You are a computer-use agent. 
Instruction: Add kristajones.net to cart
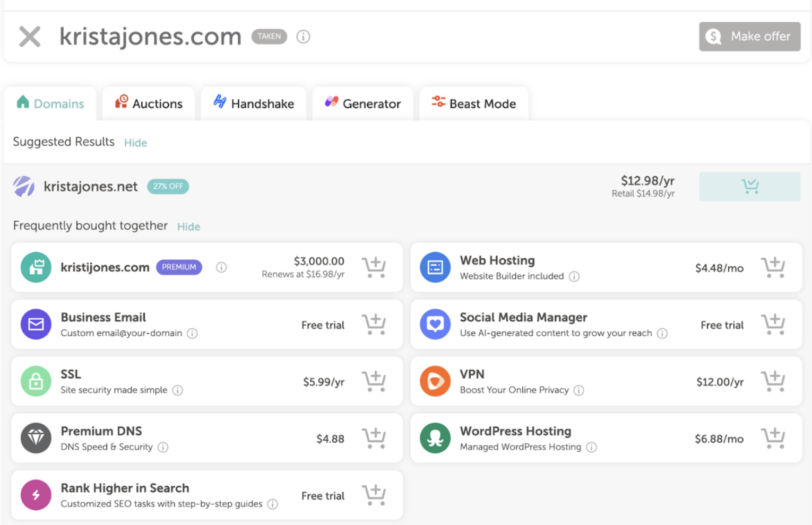[x=749, y=186]
